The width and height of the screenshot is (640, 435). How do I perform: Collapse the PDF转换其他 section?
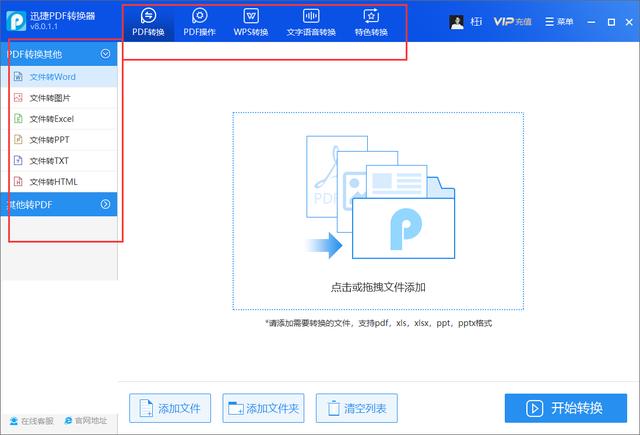tap(105, 54)
